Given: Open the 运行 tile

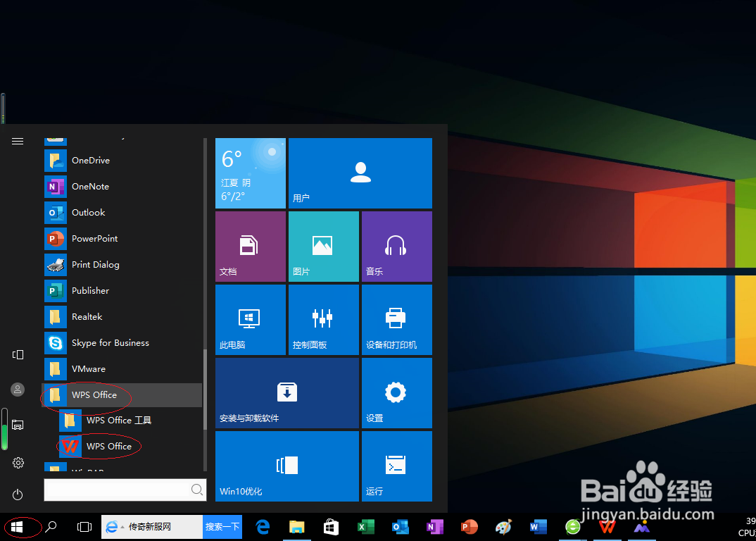Looking at the screenshot, I should point(397,466).
